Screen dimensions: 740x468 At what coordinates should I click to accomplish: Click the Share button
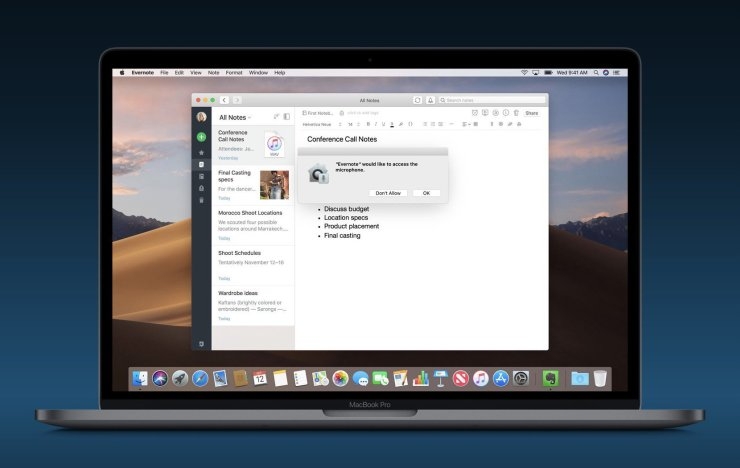(531, 113)
